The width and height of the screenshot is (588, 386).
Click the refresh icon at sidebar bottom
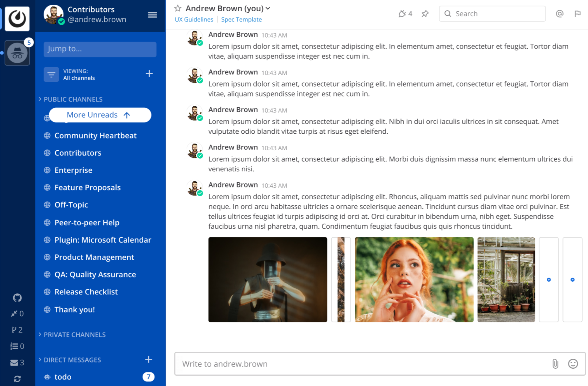(17, 379)
